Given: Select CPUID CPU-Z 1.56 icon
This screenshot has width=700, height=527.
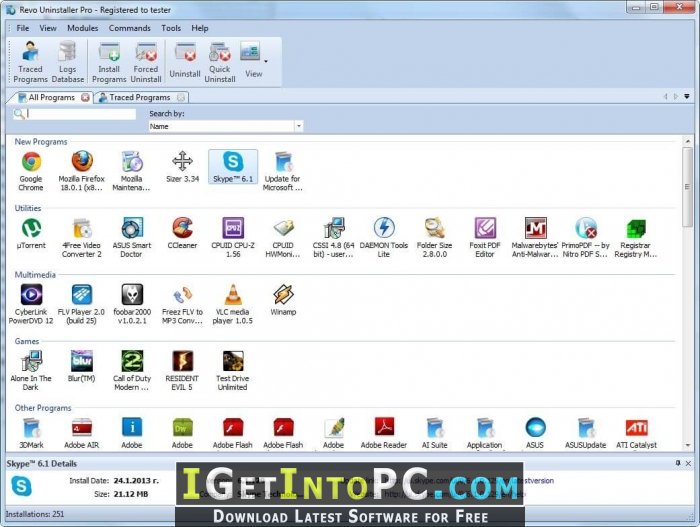Looking at the screenshot, I should pyautogui.click(x=233, y=238).
